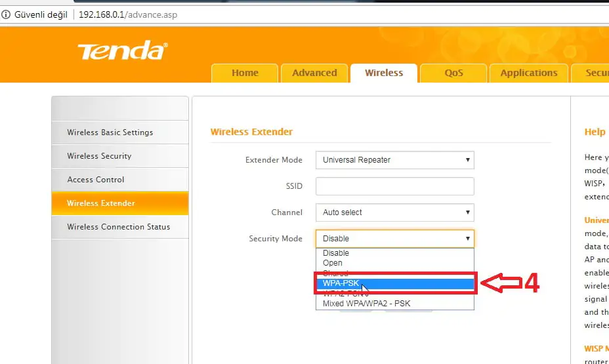Go to the Applications tab

click(x=528, y=73)
